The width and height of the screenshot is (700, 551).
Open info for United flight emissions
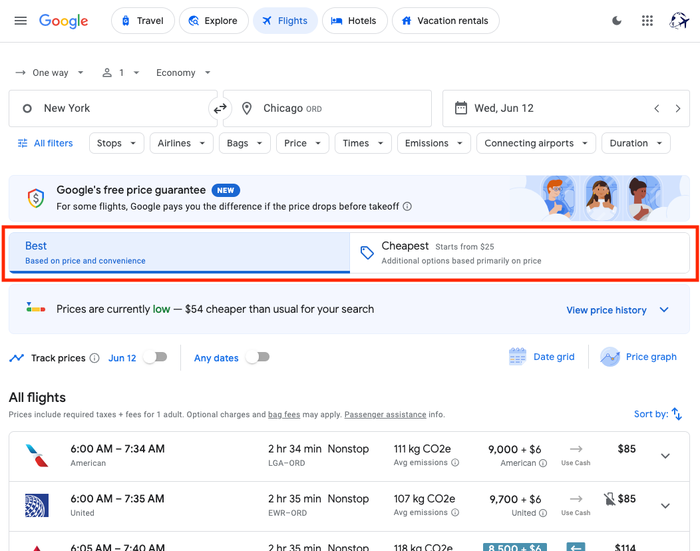(x=455, y=513)
